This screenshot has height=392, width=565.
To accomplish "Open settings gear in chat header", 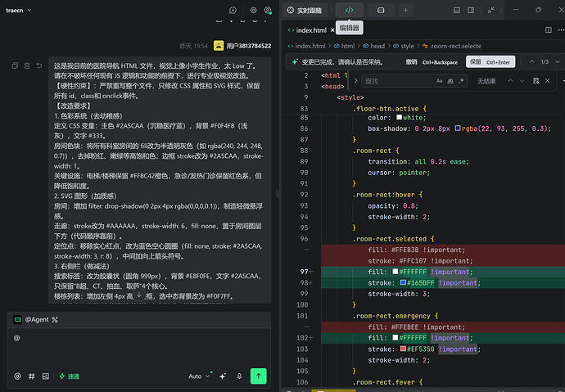I will pos(253,10).
